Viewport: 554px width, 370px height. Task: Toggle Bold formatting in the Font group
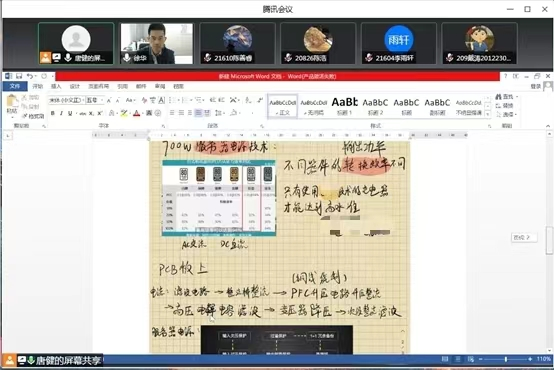pos(53,113)
